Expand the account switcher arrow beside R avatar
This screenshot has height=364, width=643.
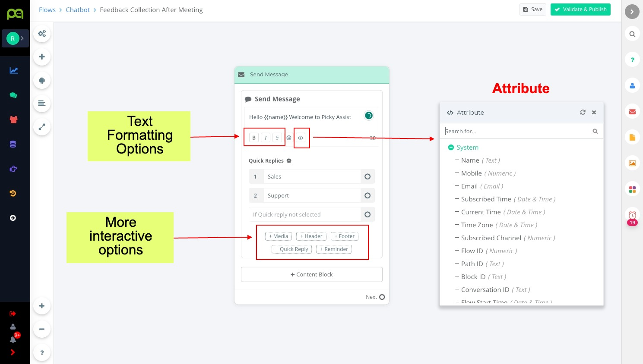click(22, 38)
